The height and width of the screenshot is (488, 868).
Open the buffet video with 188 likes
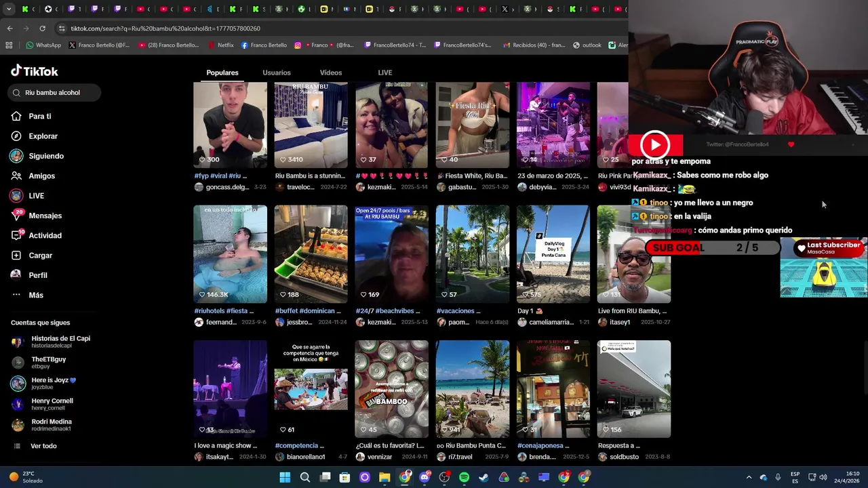[311, 254]
